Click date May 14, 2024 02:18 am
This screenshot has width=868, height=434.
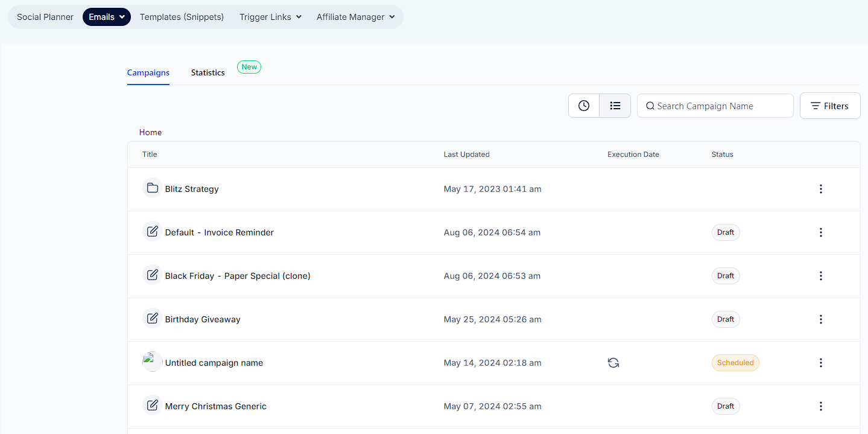tap(493, 363)
